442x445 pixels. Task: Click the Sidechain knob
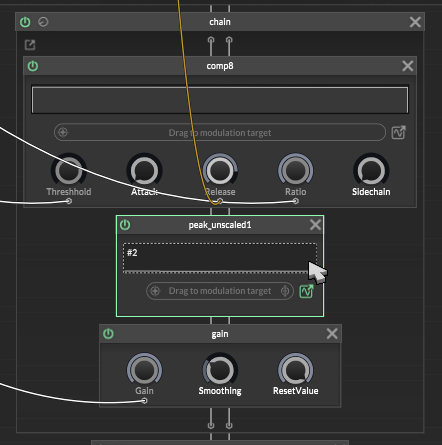(371, 170)
